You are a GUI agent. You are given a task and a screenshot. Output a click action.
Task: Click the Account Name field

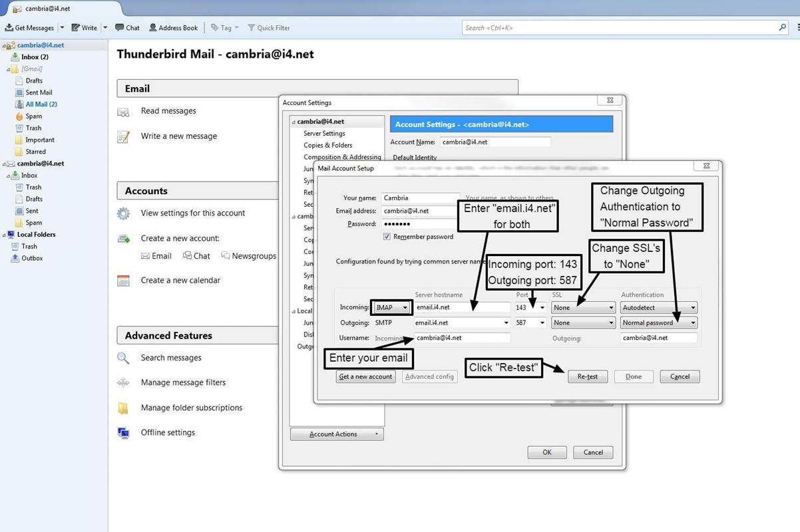pos(495,142)
